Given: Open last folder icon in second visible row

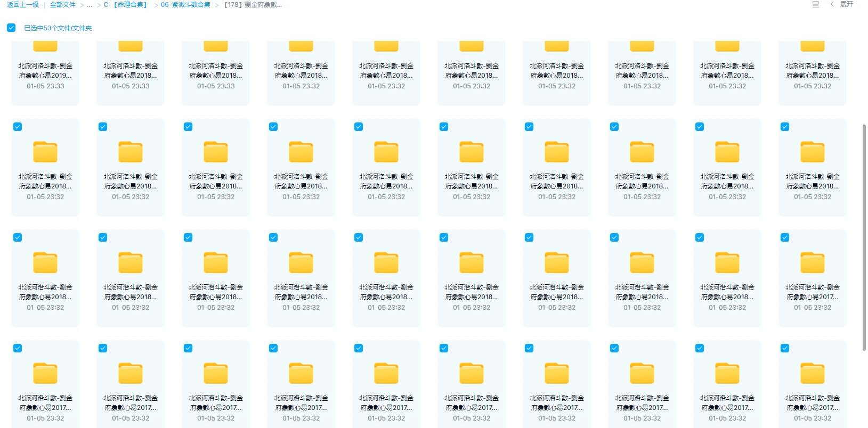Looking at the screenshot, I should click(x=812, y=152).
